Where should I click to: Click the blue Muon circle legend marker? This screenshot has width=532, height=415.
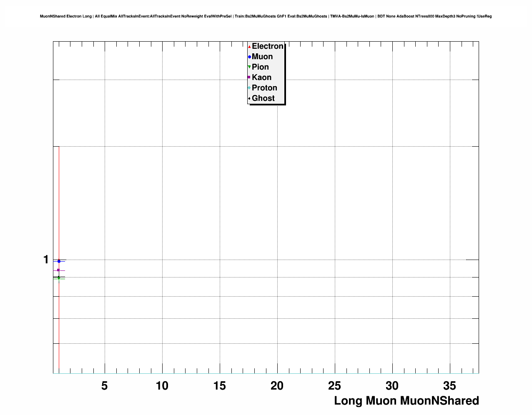[x=249, y=57]
